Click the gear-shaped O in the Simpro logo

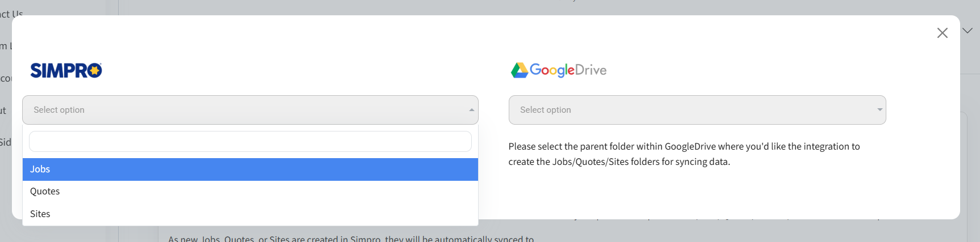point(95,70)
